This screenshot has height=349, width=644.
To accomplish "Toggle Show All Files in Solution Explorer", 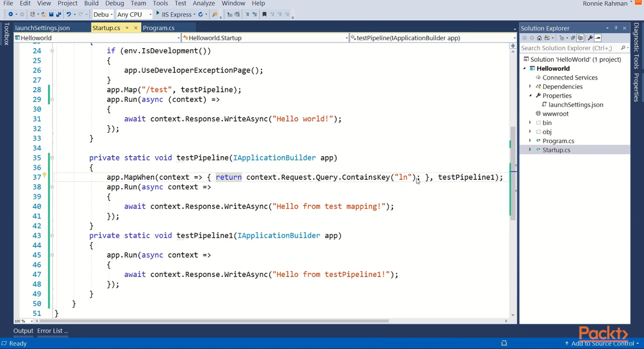I will [x=580, y=38].
